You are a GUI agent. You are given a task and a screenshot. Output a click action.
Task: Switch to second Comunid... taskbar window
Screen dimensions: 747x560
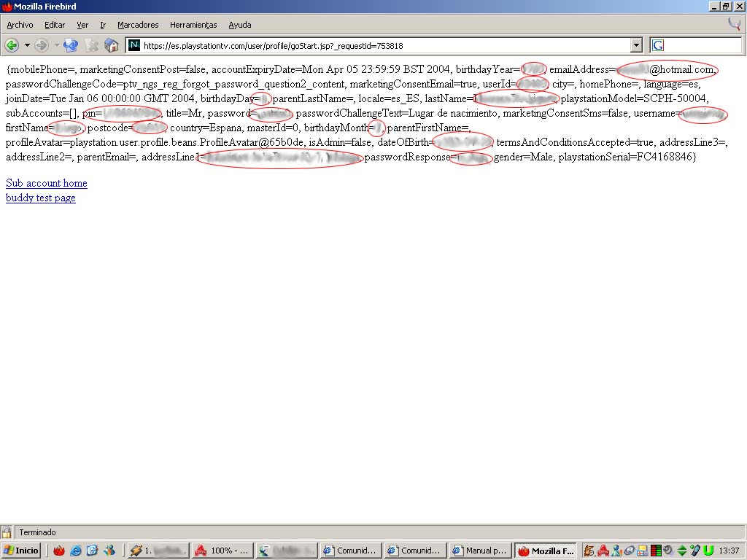click(x=415, y=551)
